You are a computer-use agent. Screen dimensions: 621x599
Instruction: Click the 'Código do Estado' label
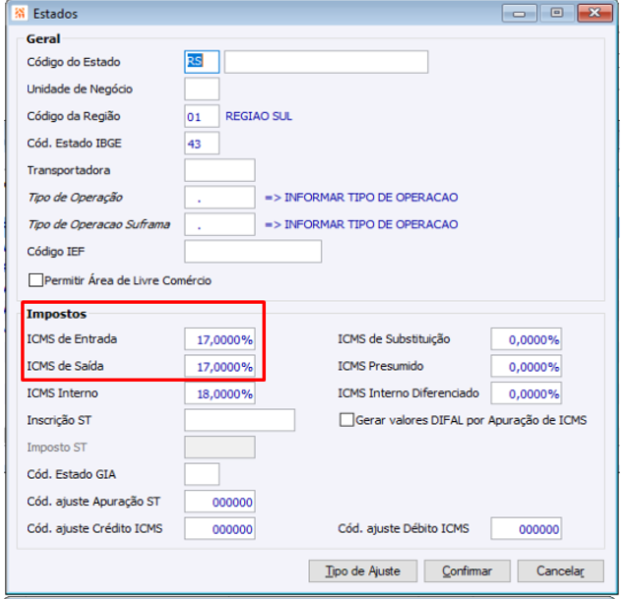pyautogui.click(x=74, y=62)
